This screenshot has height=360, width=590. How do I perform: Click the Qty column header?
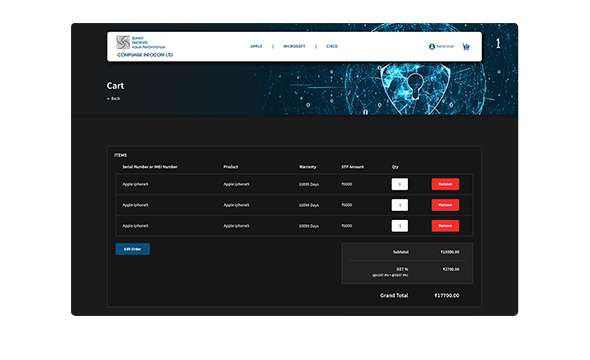(395, 167)
